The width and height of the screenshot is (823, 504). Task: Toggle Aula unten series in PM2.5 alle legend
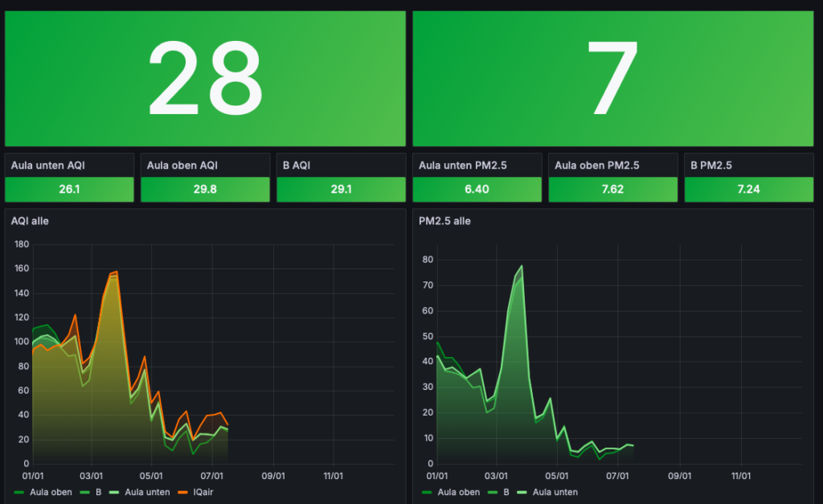tap(555, 492)
